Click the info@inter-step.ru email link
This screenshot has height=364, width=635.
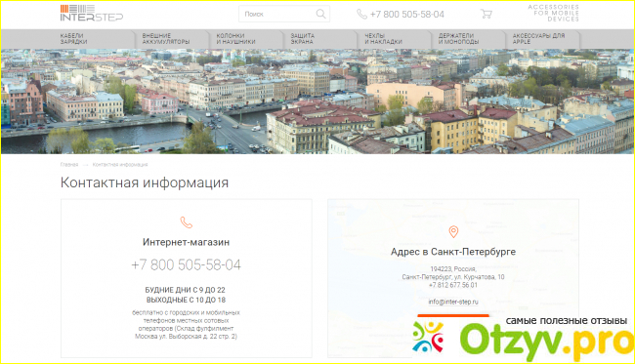pos(453,302)
